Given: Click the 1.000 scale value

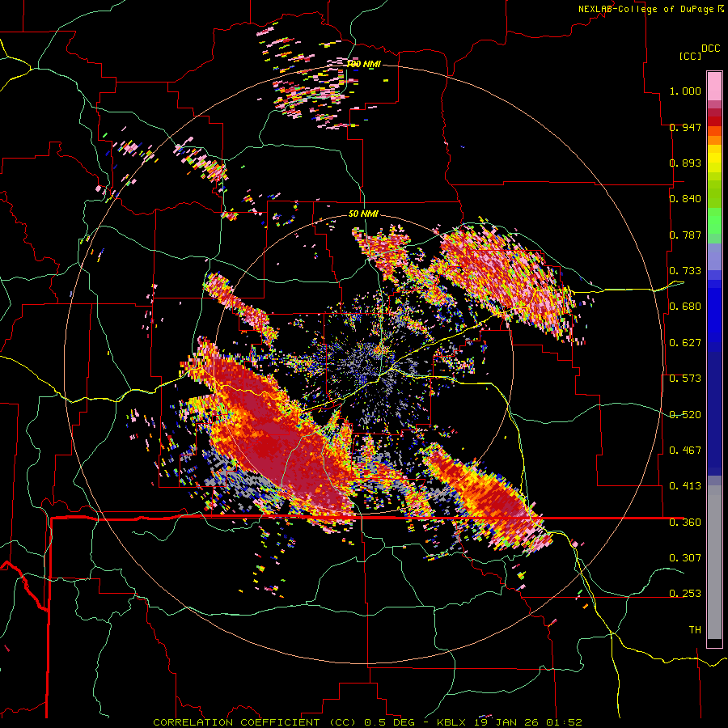Looking at the screenshot, I should [x=685, y=91].
